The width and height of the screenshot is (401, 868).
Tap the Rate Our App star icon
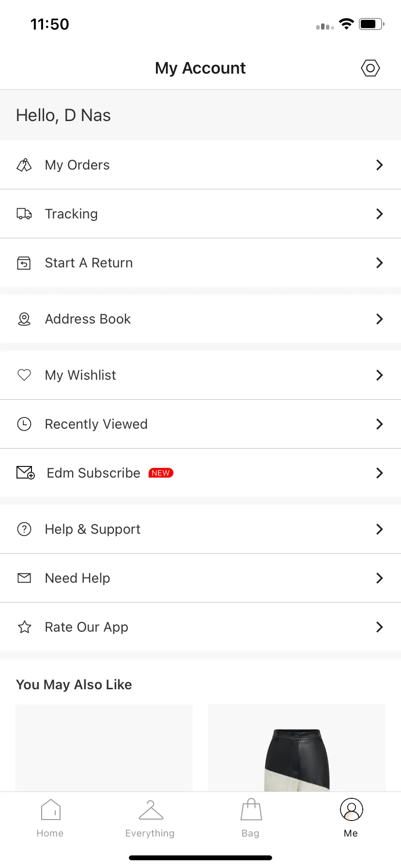25,627
